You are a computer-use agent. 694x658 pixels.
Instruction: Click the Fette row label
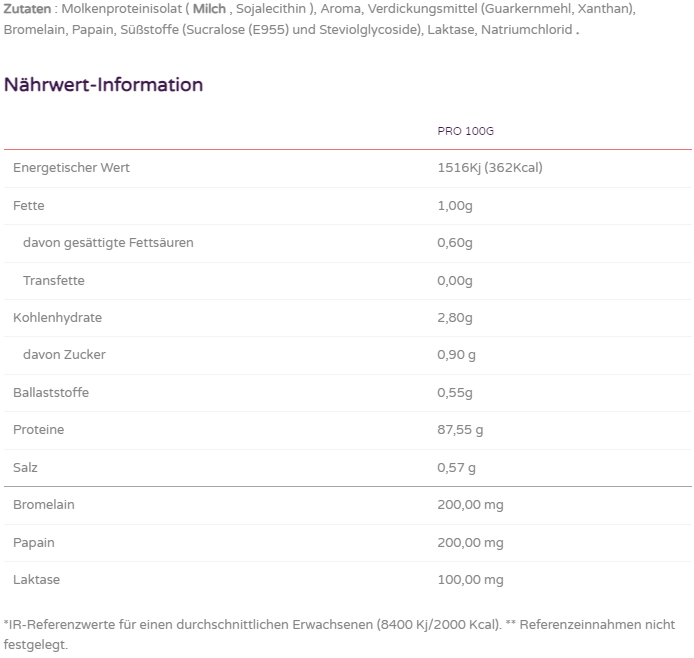click(x=29, y=206)
